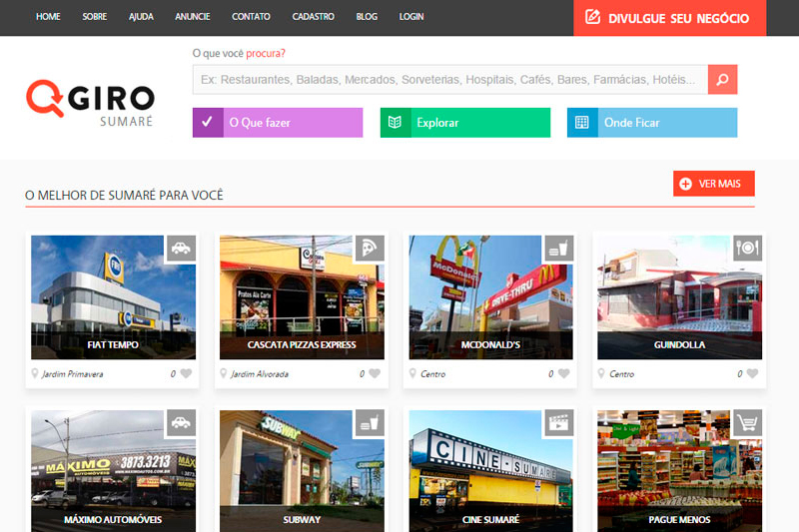Open the Sobre menu item
Viewport: 799px width, 532px height.
pos(95,17)
